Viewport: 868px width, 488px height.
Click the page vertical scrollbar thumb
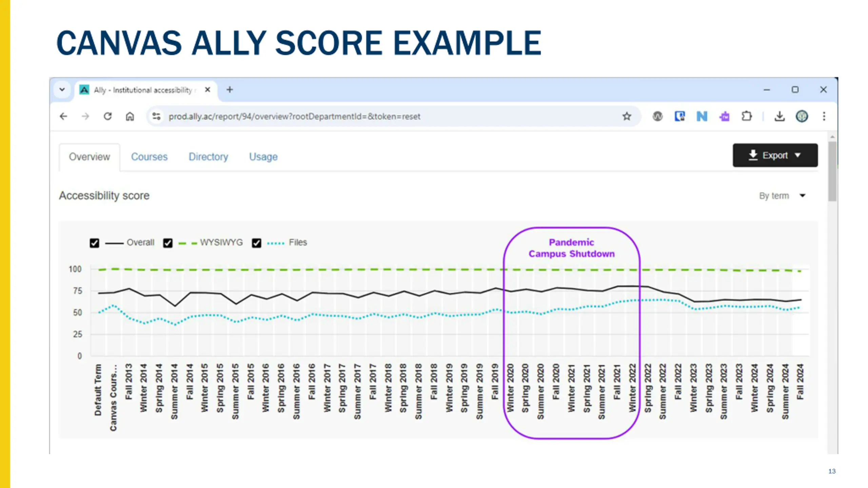pos(832,171)
